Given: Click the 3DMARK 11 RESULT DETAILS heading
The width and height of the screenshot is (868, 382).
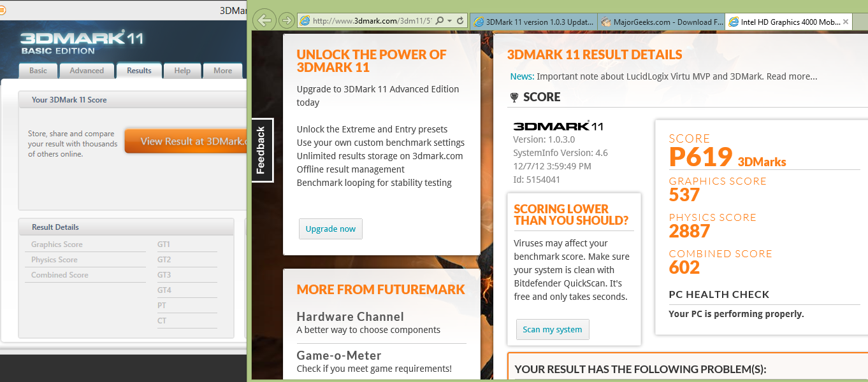Looking at the screenshot, I should (595, 55).
